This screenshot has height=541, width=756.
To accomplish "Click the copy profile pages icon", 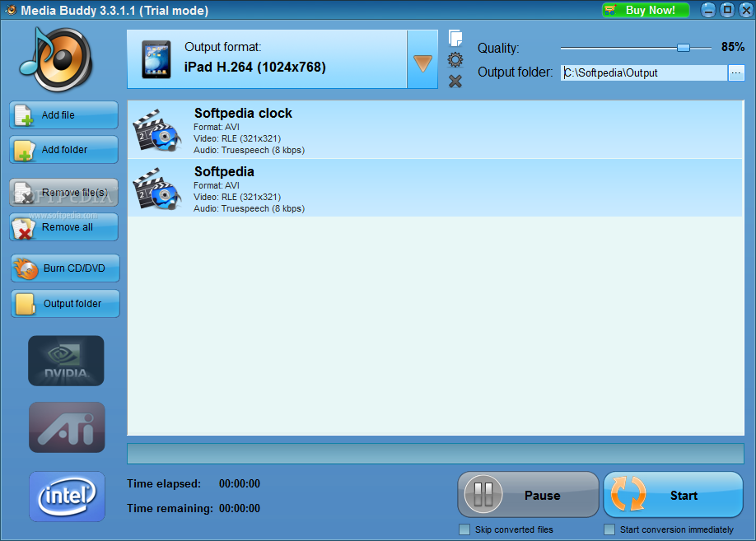I will [x=455, y=38].
